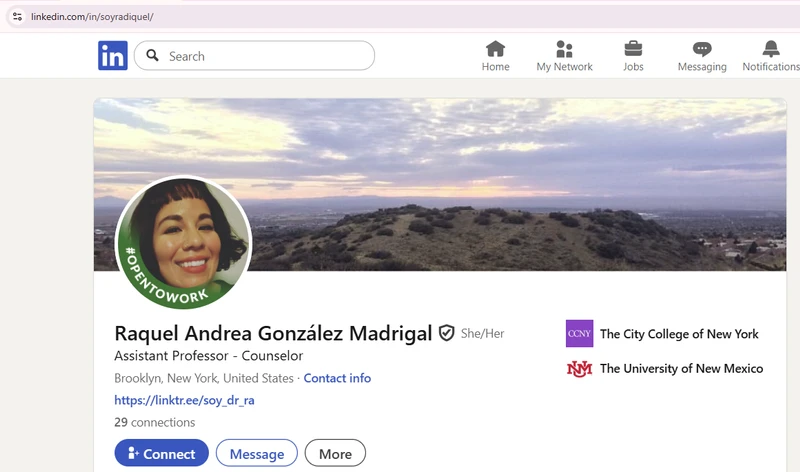Click The City College of New York
Screen dimensions: 800x472
pos(679,334)
